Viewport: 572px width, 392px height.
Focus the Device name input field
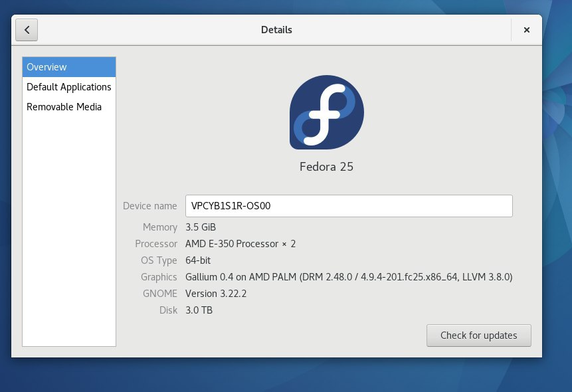(349, 206)
